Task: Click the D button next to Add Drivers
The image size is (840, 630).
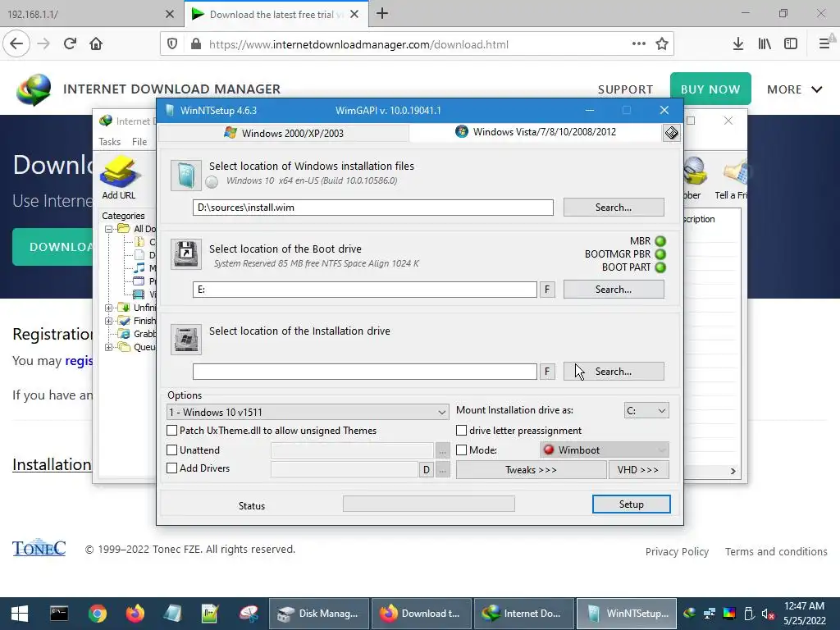Action: click(x=426, y=470)
